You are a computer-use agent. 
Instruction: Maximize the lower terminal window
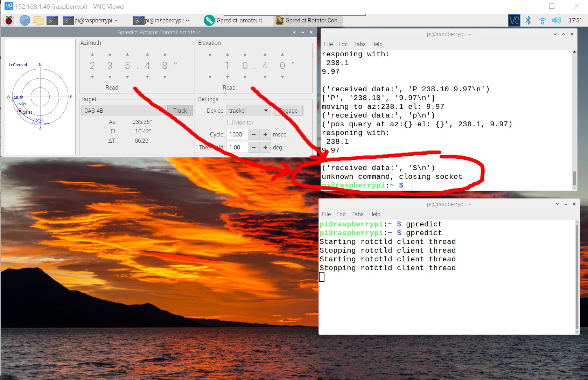click(x=566, y=204)
